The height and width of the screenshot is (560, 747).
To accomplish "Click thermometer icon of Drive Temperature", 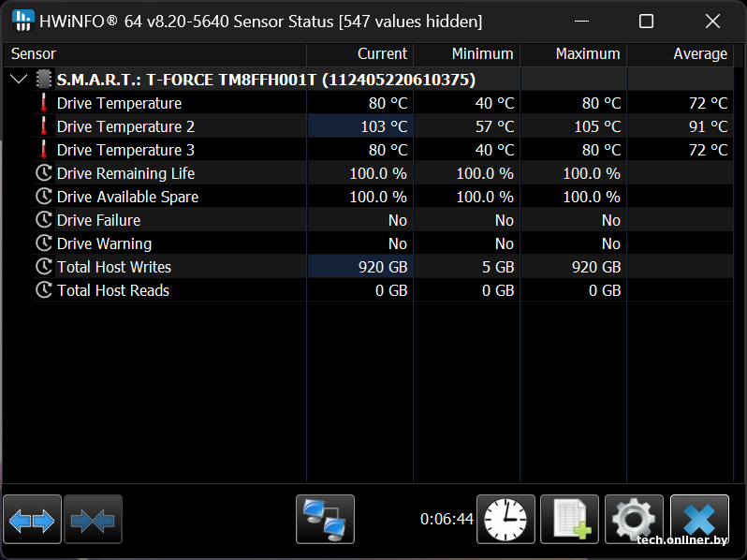I will 43,102.
